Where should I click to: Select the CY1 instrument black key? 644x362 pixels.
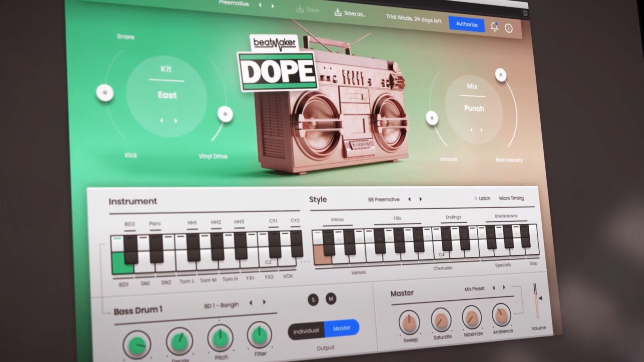click(274, 244)
